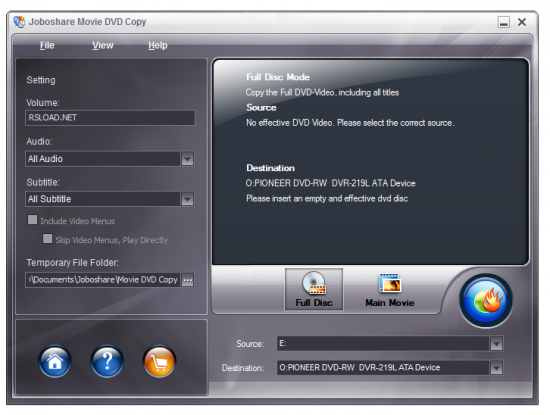Click 'Please insert an empty and effective dvd disc'
550x415 pixels.
pos(327,199)
